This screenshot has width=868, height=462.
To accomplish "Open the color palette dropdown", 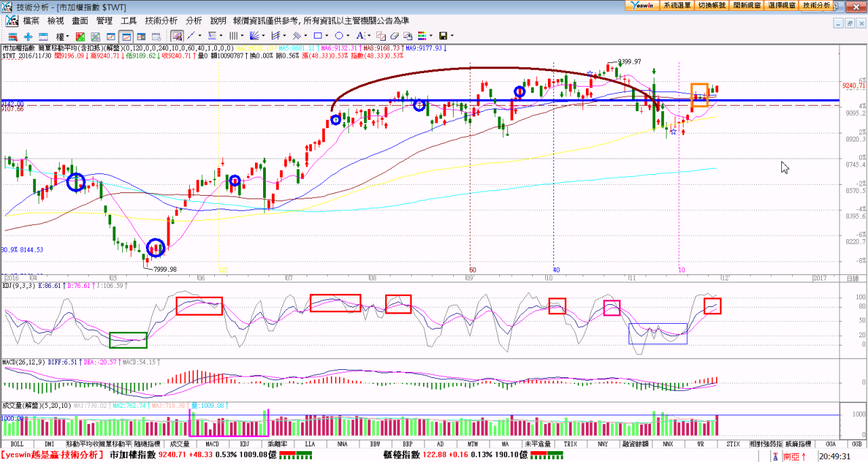I will [425, 36].
